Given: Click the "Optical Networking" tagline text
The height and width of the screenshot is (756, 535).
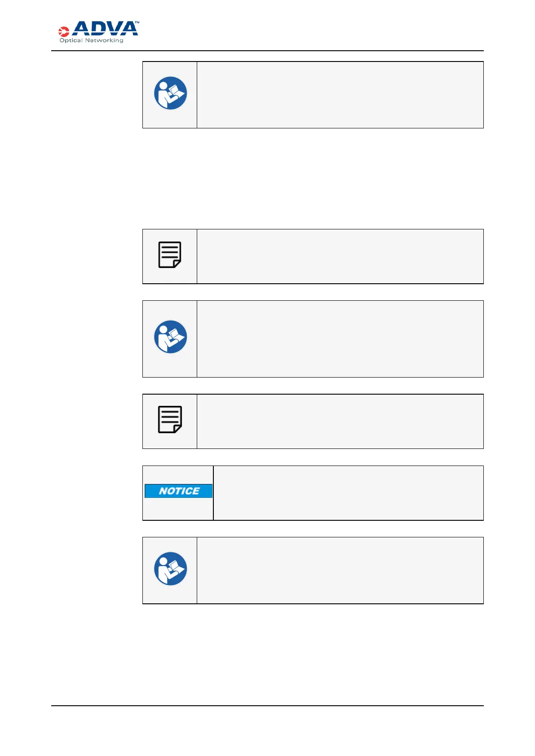Looking at the screenshot, I should pyautogui.click(x=91, y=40).
